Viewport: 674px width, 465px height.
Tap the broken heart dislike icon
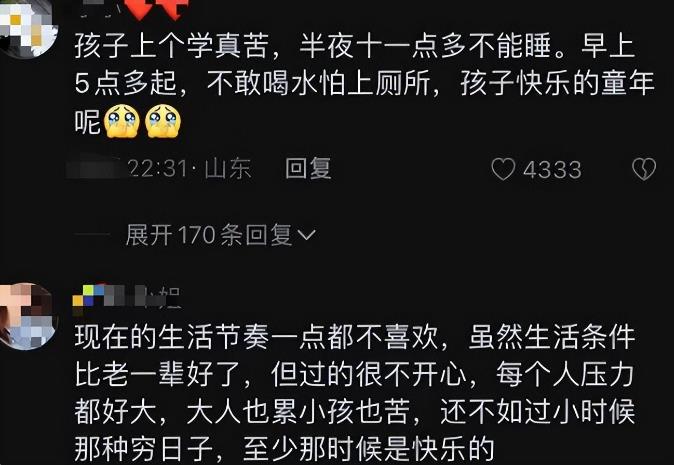[x=644, y=169]
